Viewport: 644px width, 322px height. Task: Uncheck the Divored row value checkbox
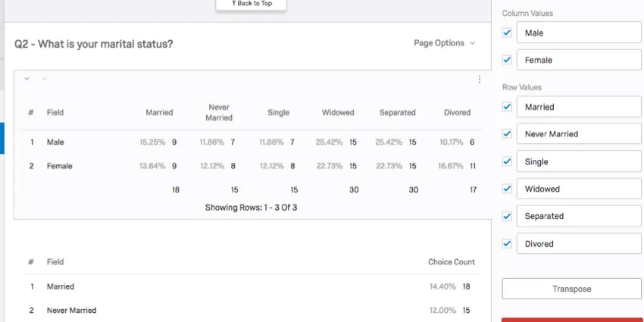pyautogui.click(x=507, y=243)
